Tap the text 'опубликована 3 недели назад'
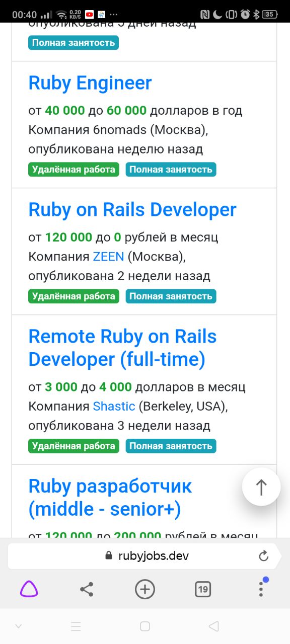The image size is (290, 644). coord(119,426)
